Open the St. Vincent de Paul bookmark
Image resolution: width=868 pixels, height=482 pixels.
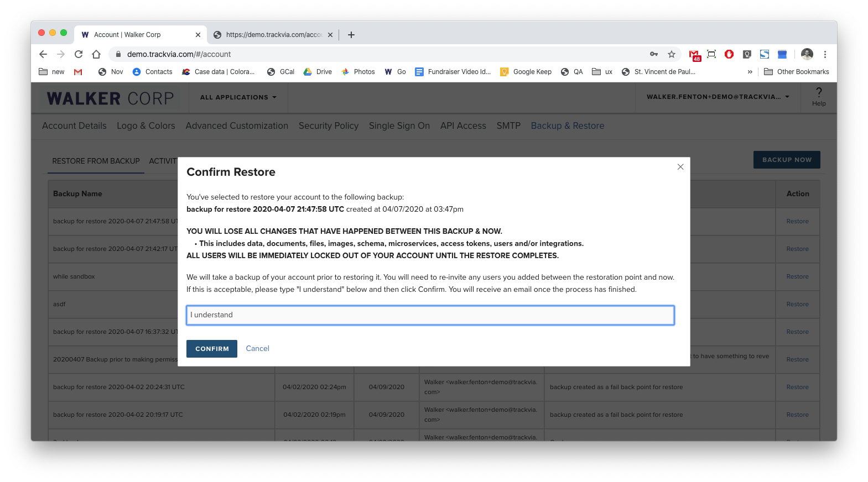click(659, 72)
